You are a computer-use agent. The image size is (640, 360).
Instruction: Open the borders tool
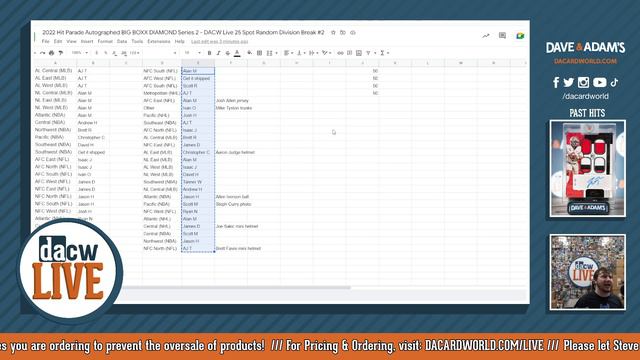[259, 53]
